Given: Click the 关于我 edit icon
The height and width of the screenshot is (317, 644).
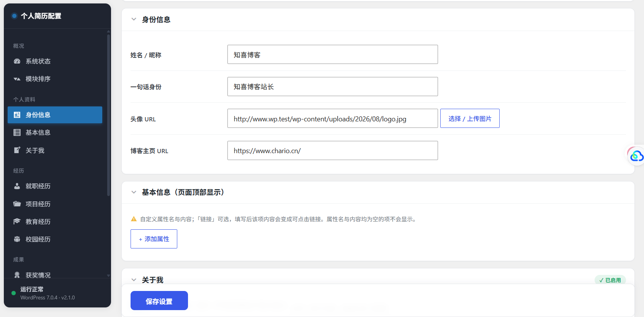Looking at the screenshot, I should pyautogui.click(x=17, y=150).
